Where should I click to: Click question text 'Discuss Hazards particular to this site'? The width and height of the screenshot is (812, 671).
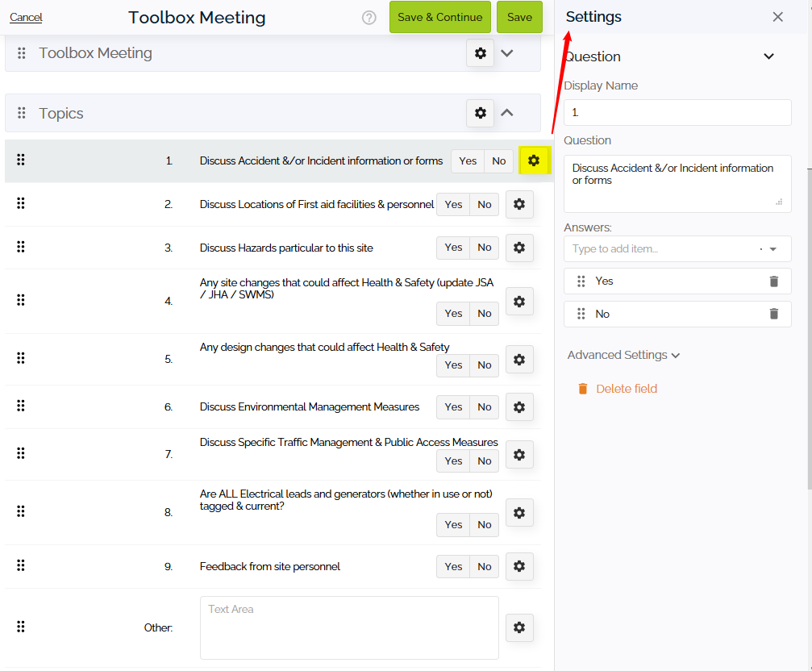286,248
